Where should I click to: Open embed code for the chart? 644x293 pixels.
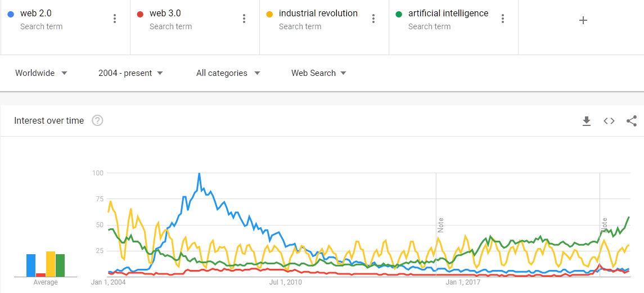[x=609, y=121]
